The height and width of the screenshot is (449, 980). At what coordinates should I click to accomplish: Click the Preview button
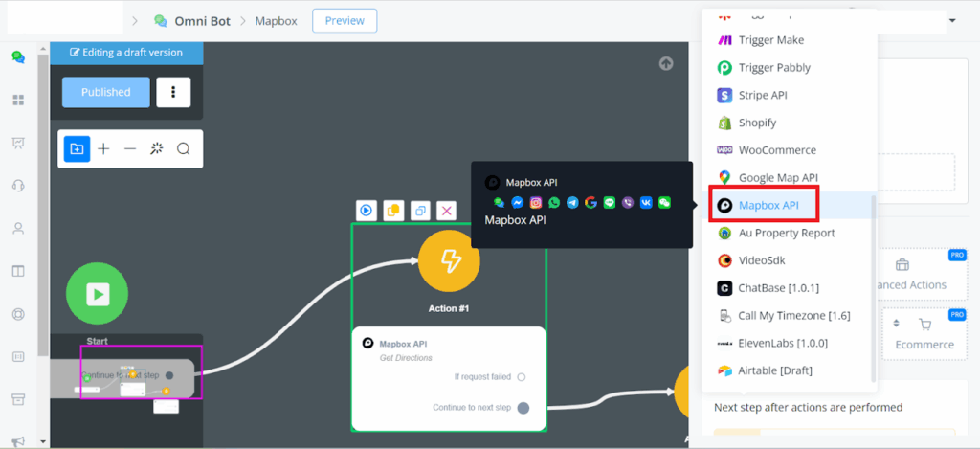coord(345,20)
